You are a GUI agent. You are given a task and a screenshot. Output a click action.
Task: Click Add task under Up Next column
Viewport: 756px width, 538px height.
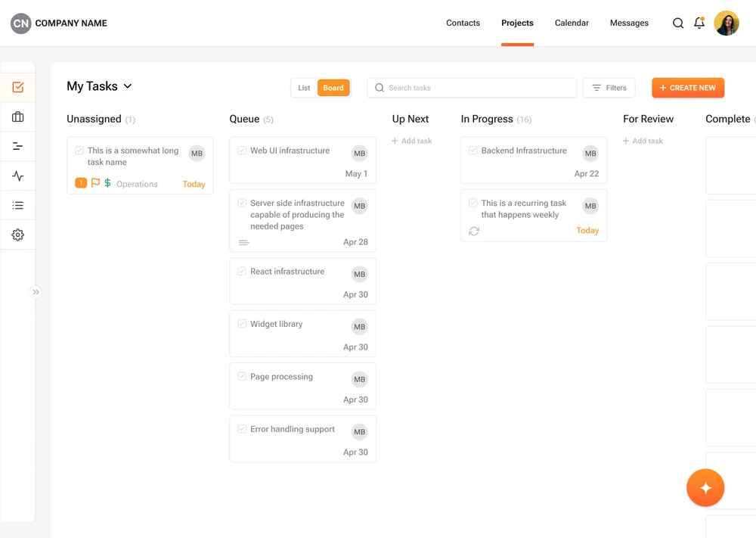414,140
